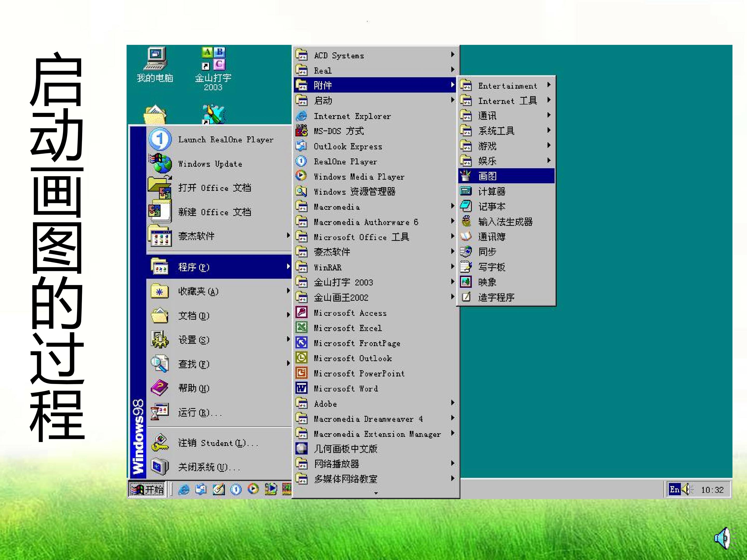Expand the 游戏 games submenu
Screen dimensions: 747x560
pyautogui.click(x=506, y=146)
